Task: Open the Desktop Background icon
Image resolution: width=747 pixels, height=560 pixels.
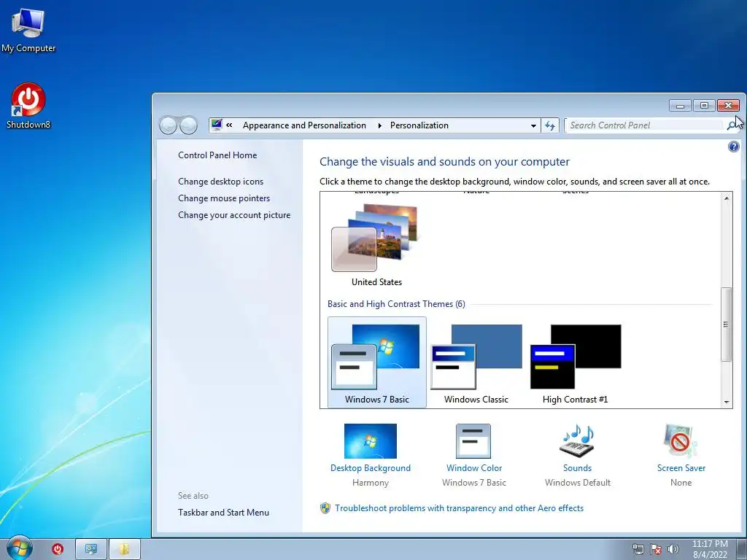Action: click(370, 441)
